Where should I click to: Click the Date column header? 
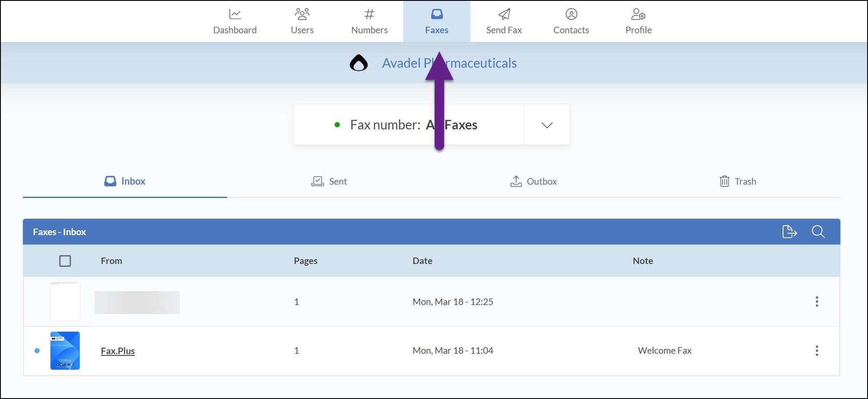point(422,261)
